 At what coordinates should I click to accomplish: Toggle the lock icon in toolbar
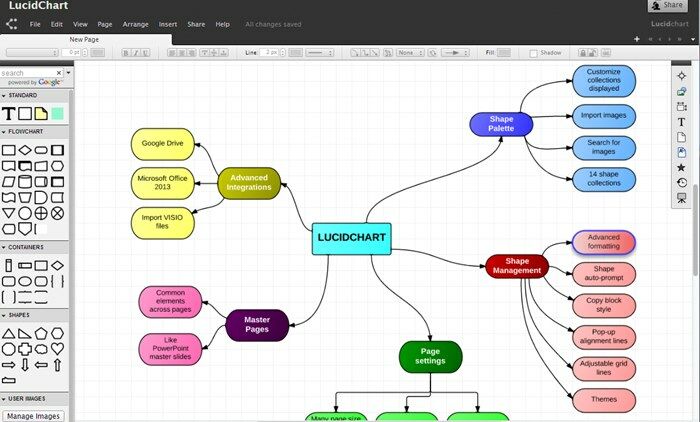[583, 53]
